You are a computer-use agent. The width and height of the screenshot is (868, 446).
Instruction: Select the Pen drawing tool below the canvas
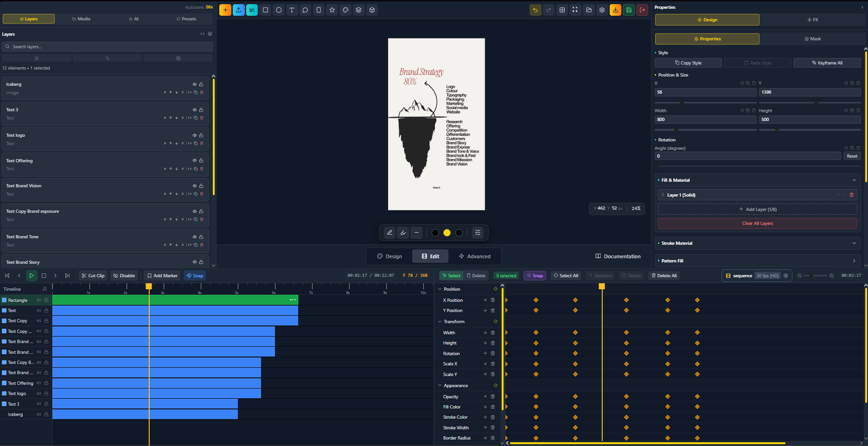click(389, 232)
